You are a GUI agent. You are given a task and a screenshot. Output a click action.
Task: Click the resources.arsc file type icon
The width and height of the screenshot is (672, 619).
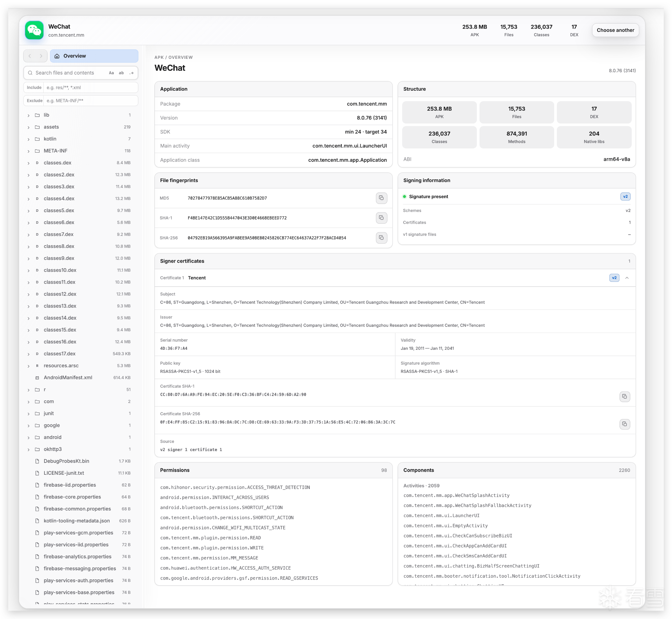[x=37, y=366]
